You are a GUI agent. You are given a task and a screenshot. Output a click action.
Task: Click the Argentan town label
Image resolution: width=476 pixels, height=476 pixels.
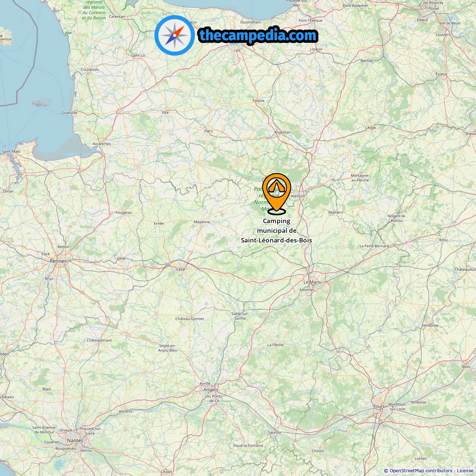coord(283,132)
